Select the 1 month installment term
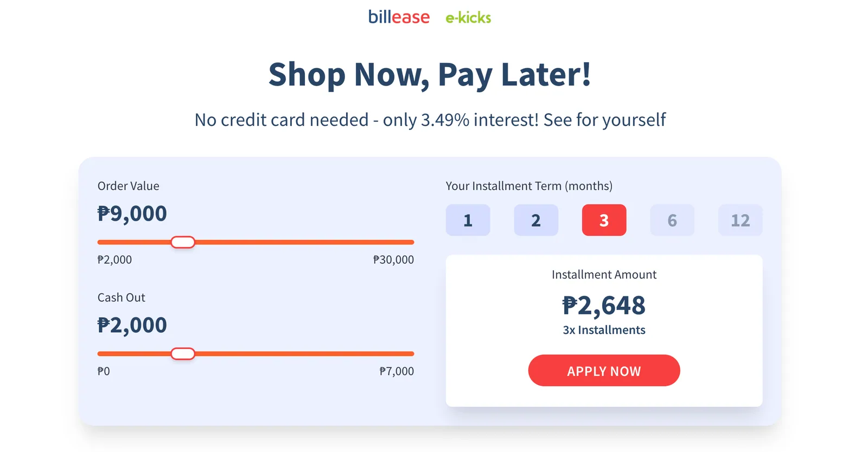868x452 pixels. [x=468, y=220]
